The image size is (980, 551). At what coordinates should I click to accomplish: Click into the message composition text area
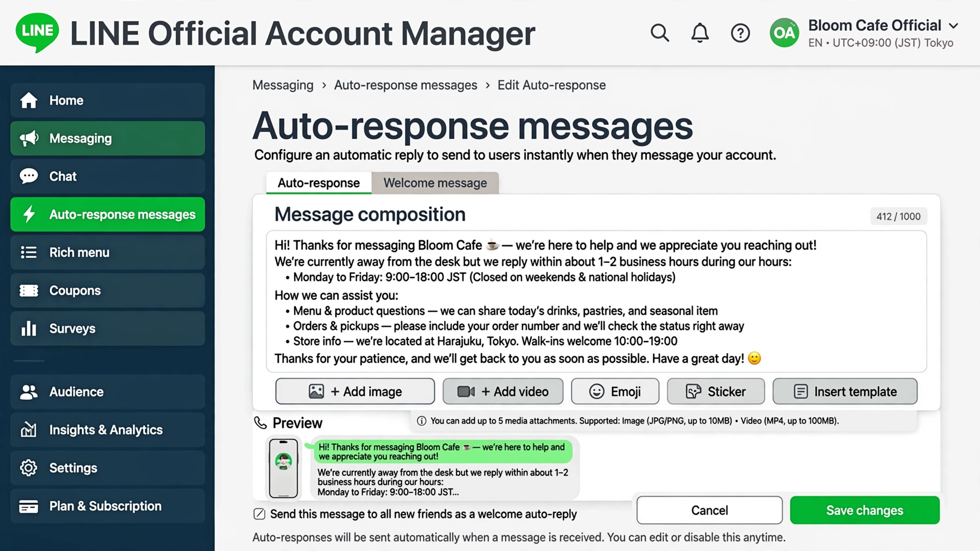click(596, 302)
